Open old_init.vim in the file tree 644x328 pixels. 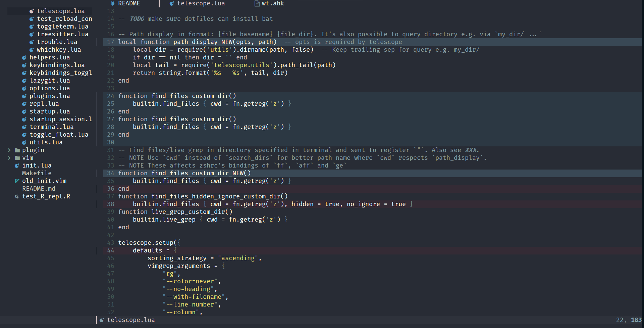pos(44,181)
